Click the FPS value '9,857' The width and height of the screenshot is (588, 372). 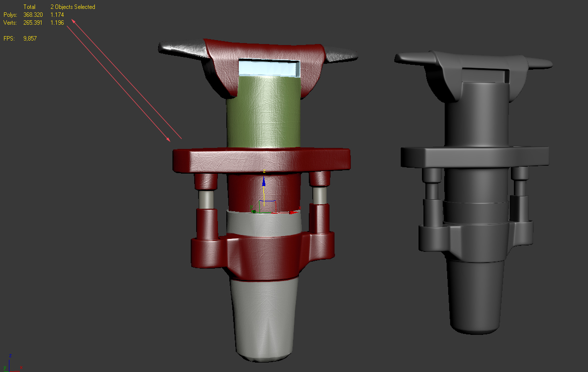30,38
